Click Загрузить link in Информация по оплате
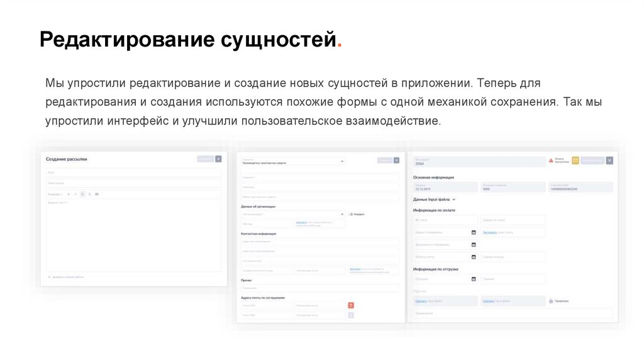This screenshot has width=644, height=361. pos(489,233)
